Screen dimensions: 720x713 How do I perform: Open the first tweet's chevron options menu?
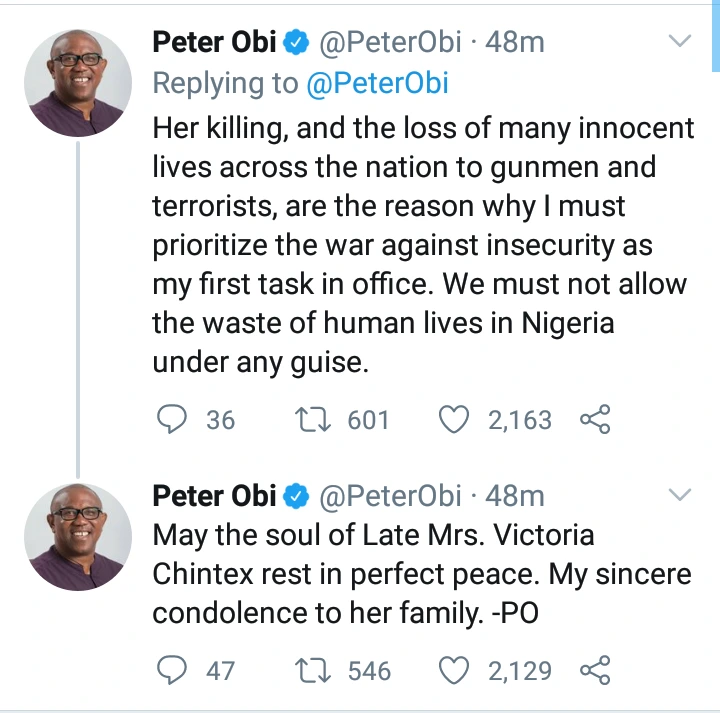[679, 42]
